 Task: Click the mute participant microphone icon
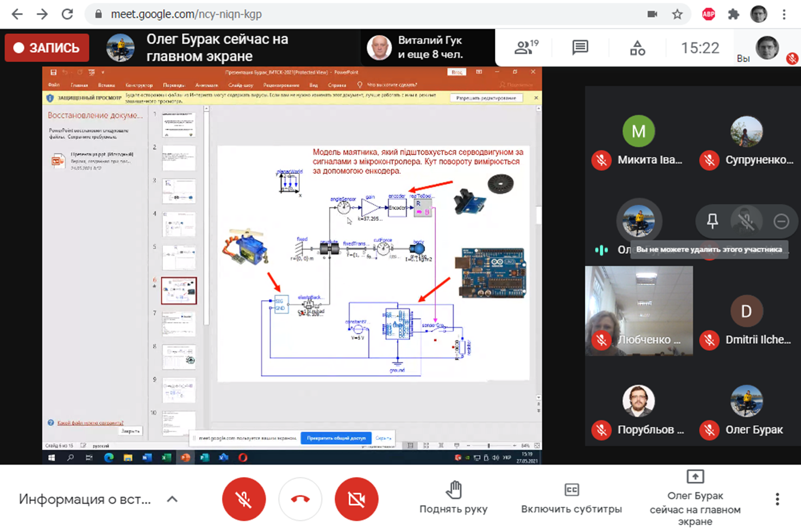point(746,221)
